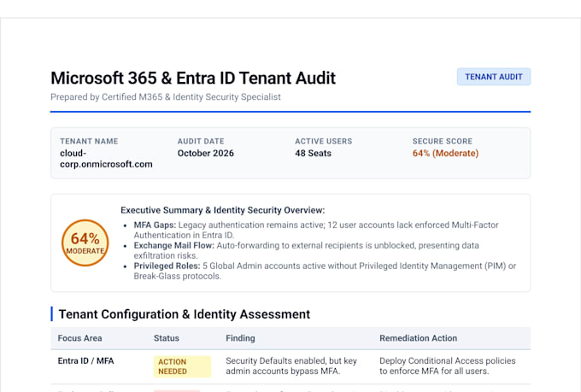Click the SECURE SCORE label
581x392 pixels.
coord(443,141)
